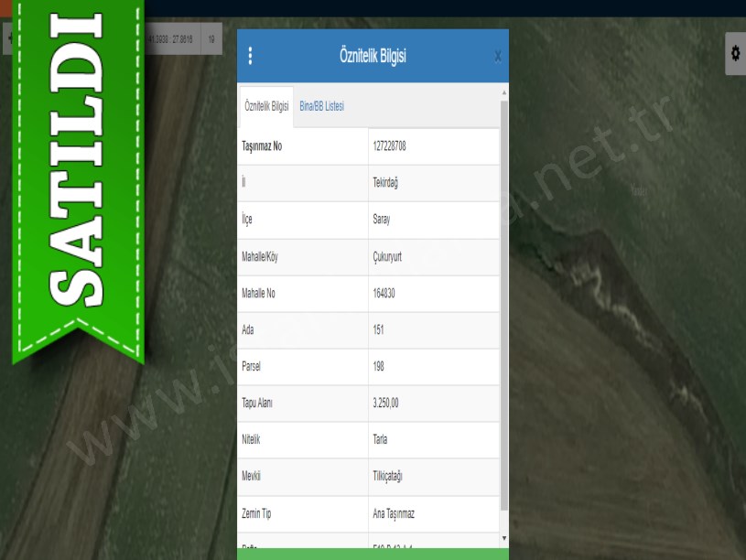Viewport: 746px width, 560px height.
Task: Click the Mahalle No value 164830
Action: click(x=384, y=294)
